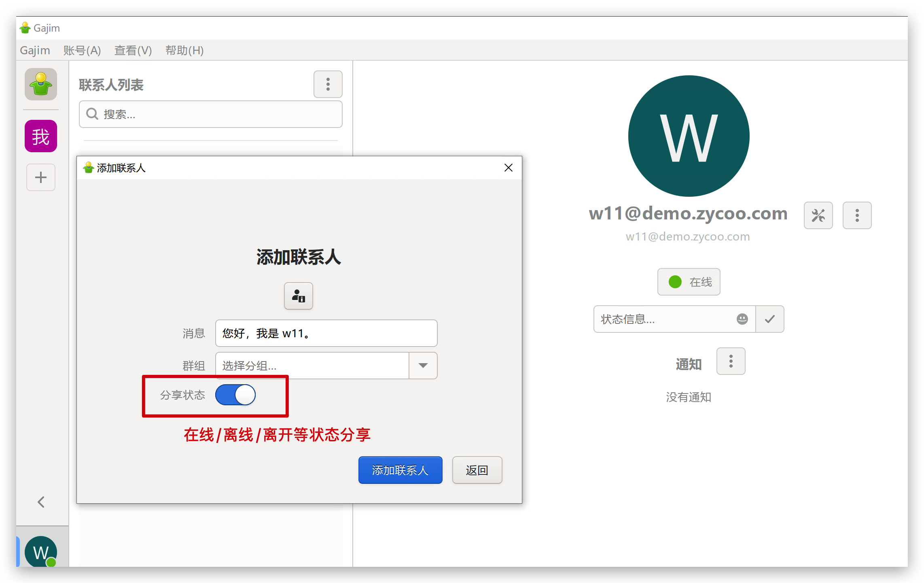Close the 添加联系人 dialog
This screenshot has height=583, width=924.
(509, 168)
